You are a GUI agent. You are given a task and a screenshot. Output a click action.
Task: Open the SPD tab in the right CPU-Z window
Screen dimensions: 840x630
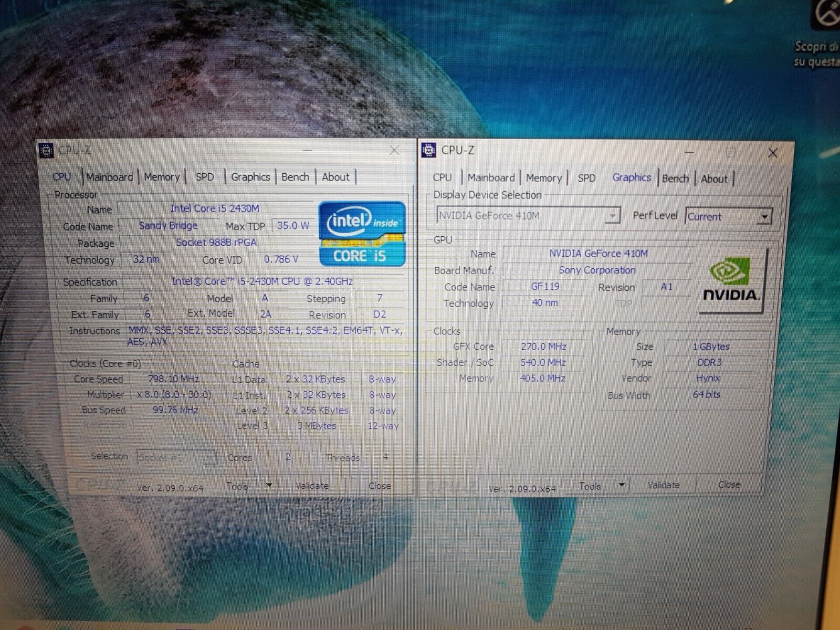point(586,178)
